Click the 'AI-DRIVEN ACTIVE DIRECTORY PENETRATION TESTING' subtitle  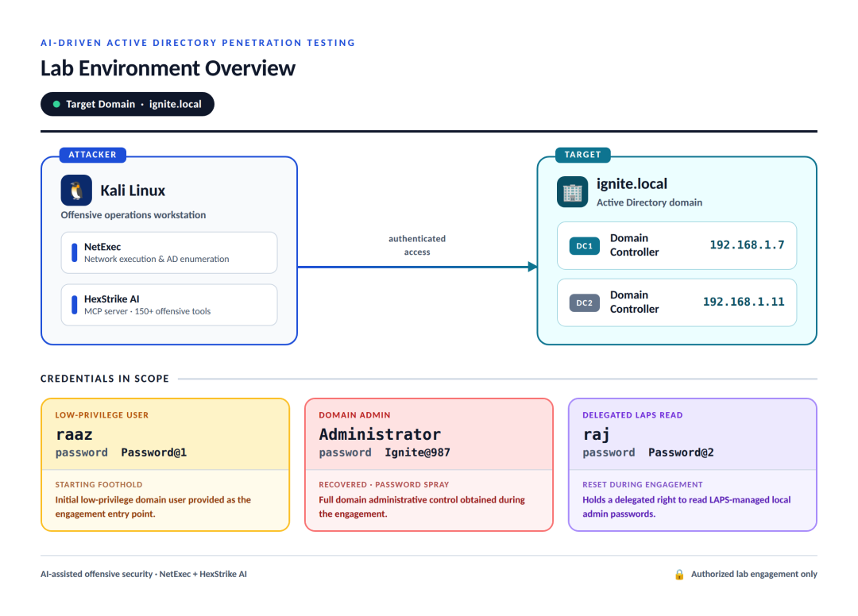pos(198,43)
